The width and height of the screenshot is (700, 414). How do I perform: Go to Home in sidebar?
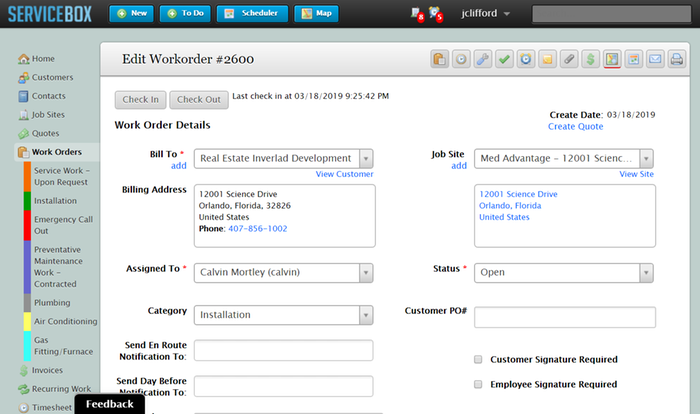click(x=36, y=59)
